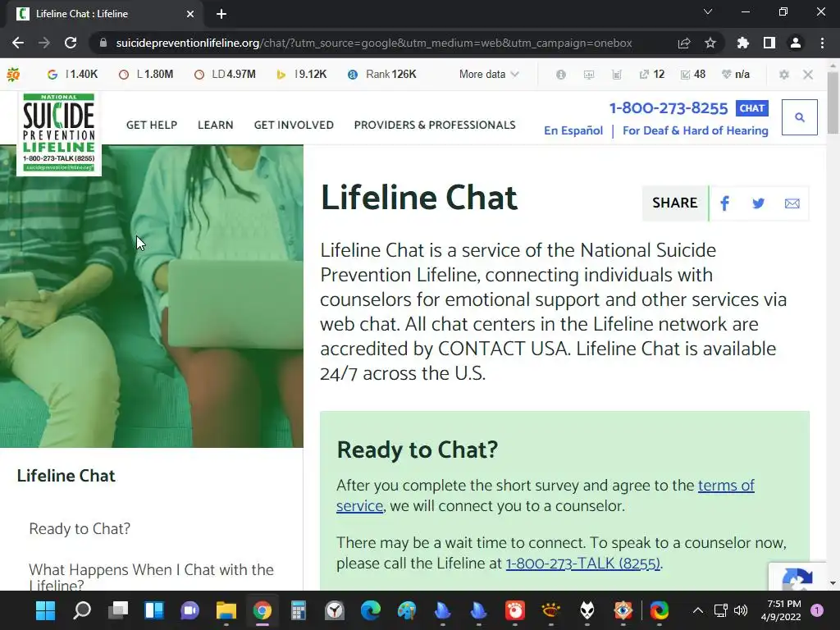Open new browser tab
The height and width of the screenshot is (630, 840).
221,14
